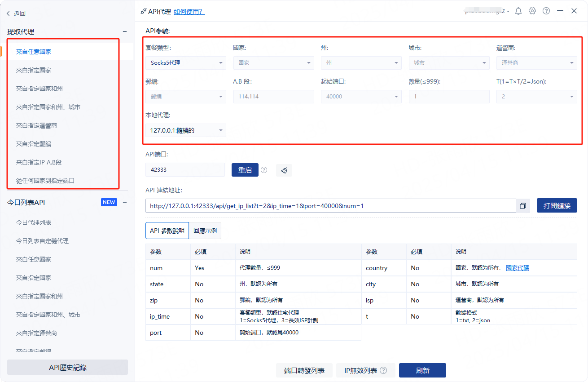
Task: Switch to the 回應示例 tab
Action: click(x=205, y=231)
